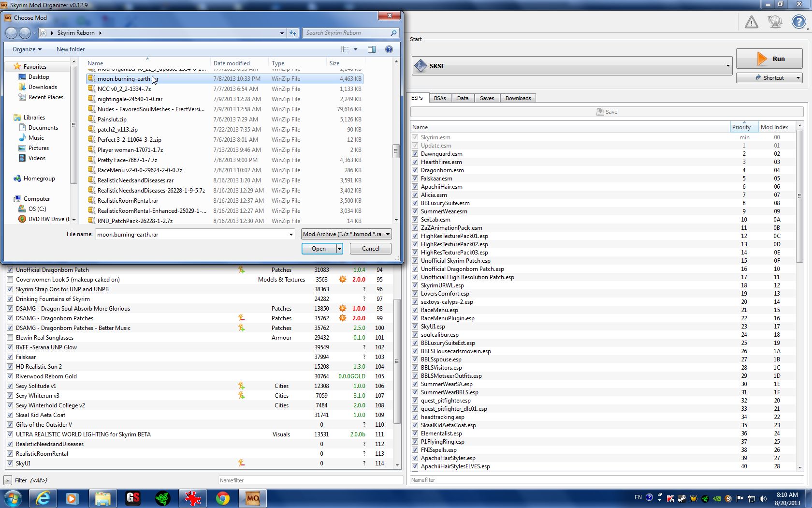The height and width of the screenshot is (508, 812).
Task: Open Google Chrome from the taskbar
Action: tap(222, 498)
